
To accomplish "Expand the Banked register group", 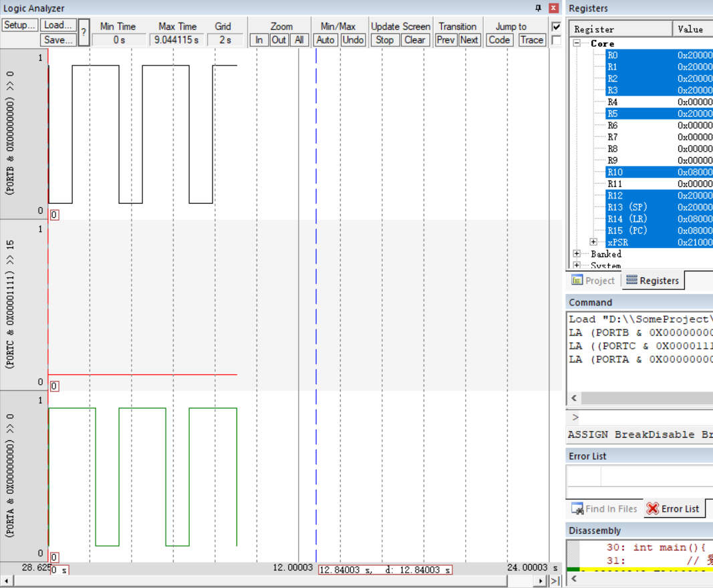I will coord(577,254).
